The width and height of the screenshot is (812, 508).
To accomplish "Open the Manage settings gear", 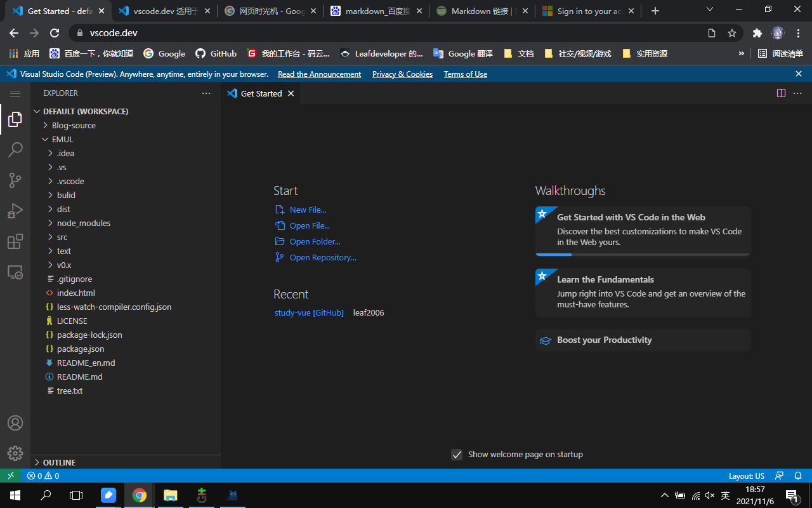I will 15,453.
